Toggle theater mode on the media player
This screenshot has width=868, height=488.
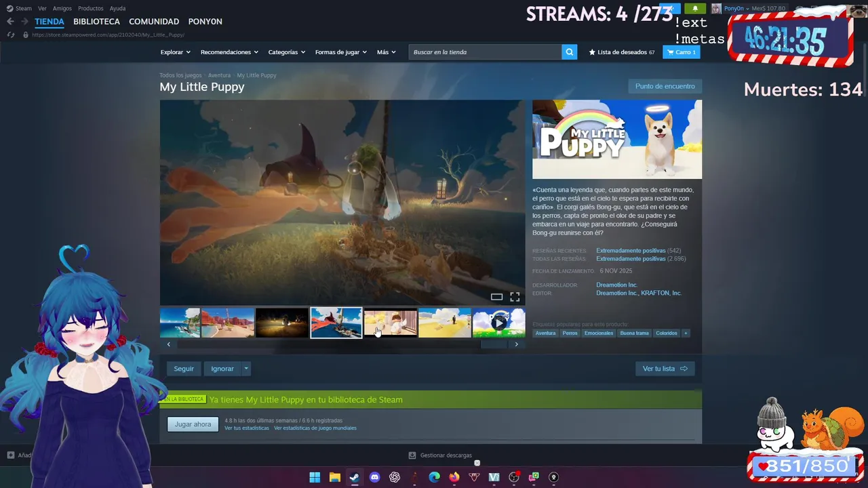pyautogui.click(x=496, y=297)
